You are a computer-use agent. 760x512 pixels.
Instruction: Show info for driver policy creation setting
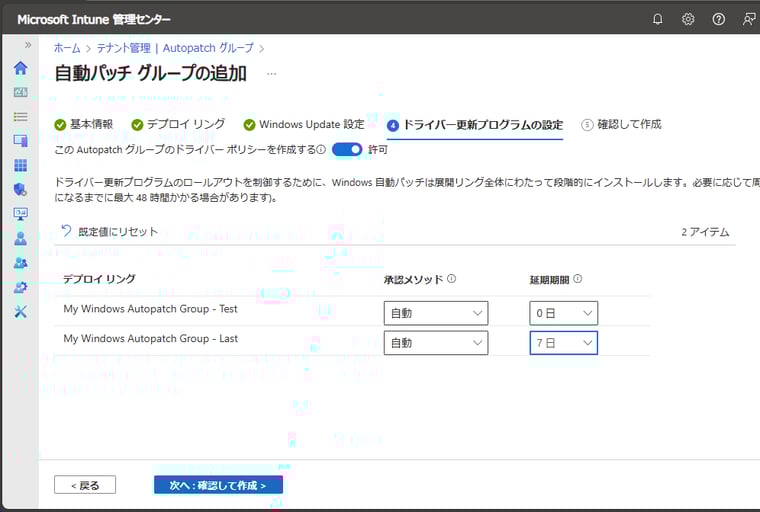coord(321,150)
